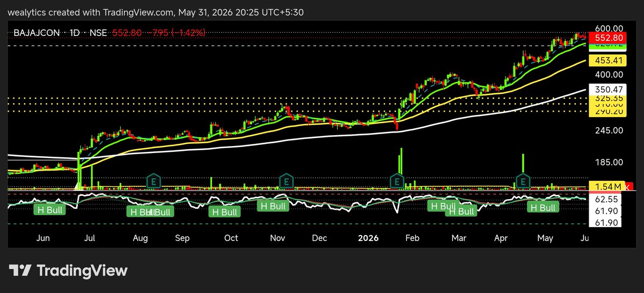Image resolution: width=644 pixels, height=293 pixels.
Task: Select the H Bull label above May
Action: [543, 208]
